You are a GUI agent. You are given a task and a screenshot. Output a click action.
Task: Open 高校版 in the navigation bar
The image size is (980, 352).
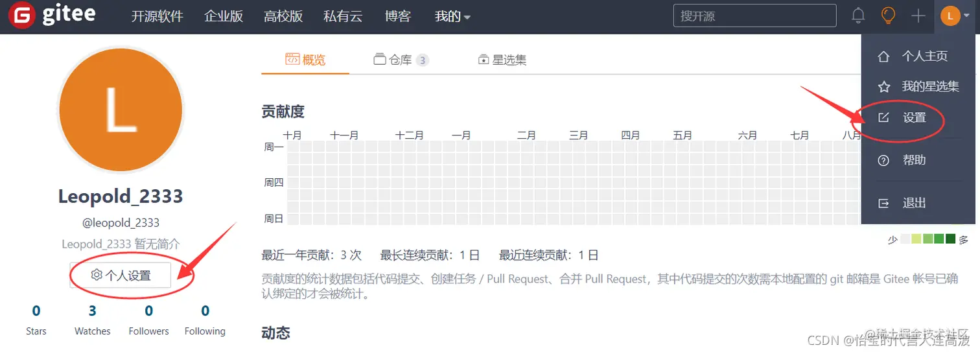coord(283,16)
